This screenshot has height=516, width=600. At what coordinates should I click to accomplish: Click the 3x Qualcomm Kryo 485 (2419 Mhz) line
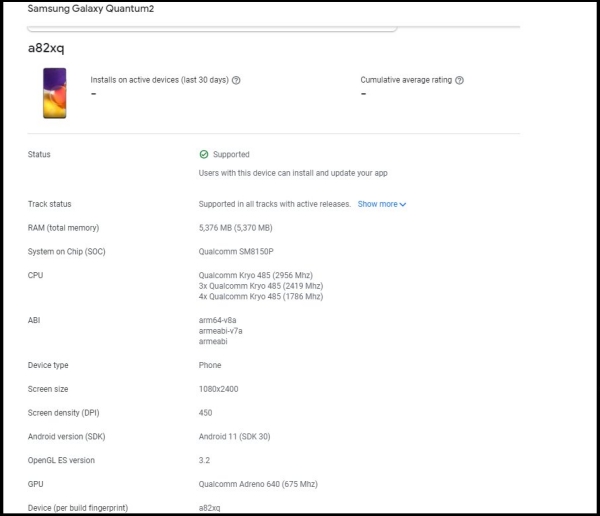point(261,286)
